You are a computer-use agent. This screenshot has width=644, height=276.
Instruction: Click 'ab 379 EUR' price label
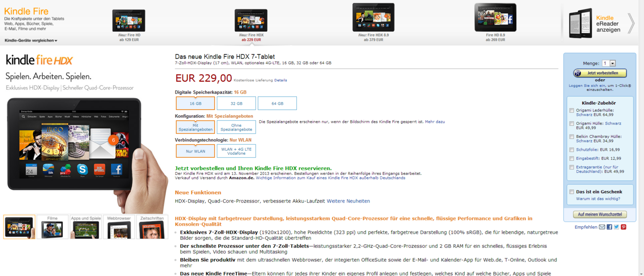tap(373, 40)
